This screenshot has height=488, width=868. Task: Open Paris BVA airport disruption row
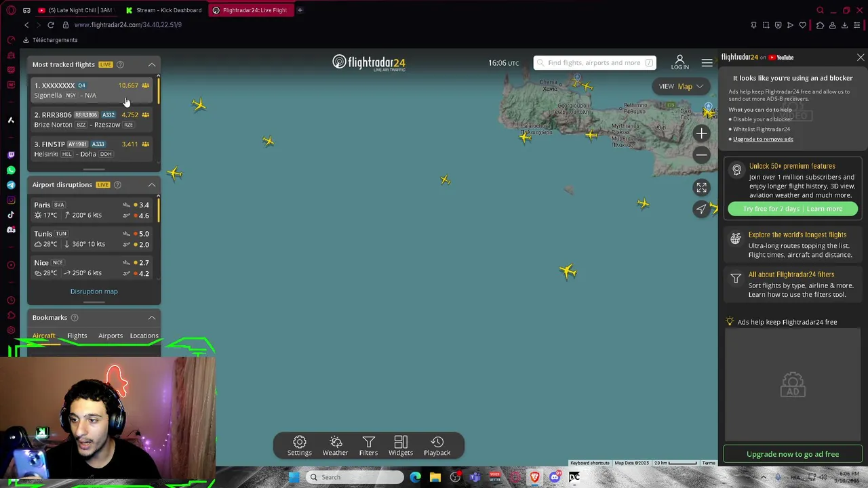point(92,209)
